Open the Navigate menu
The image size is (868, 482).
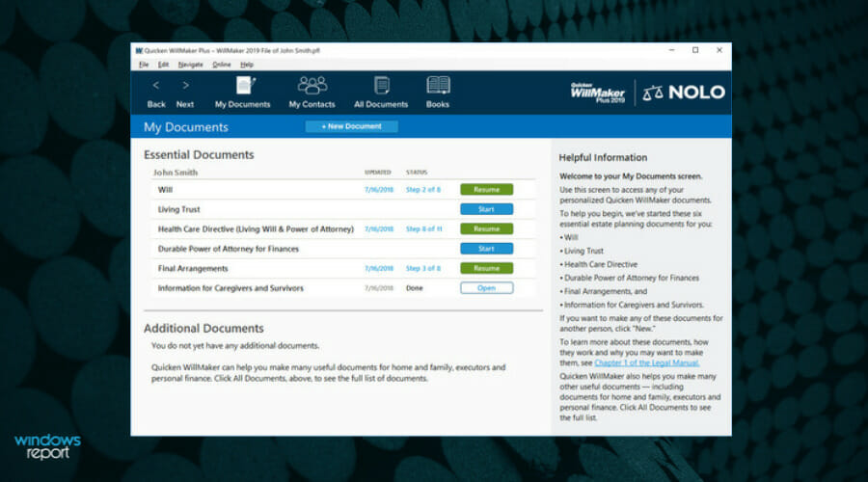(190, 65)
